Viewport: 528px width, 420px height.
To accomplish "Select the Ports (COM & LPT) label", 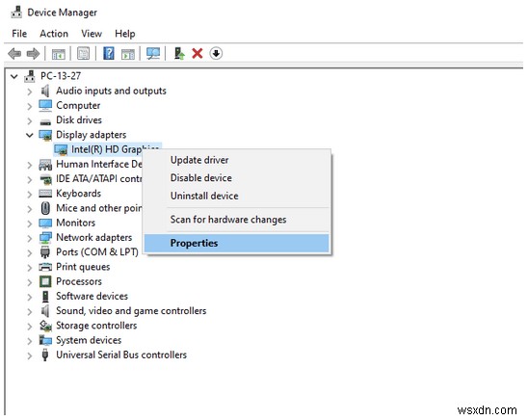I will point(97,252).
